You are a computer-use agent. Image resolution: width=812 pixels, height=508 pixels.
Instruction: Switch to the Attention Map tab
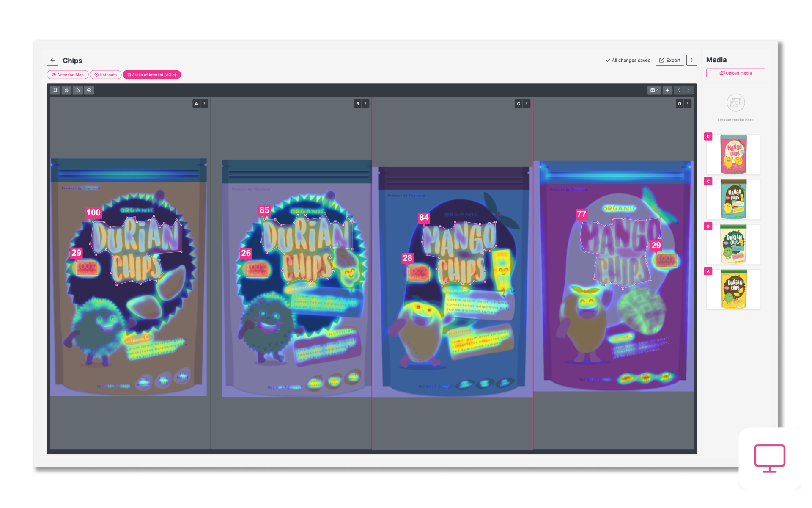[x=68, y=75]
